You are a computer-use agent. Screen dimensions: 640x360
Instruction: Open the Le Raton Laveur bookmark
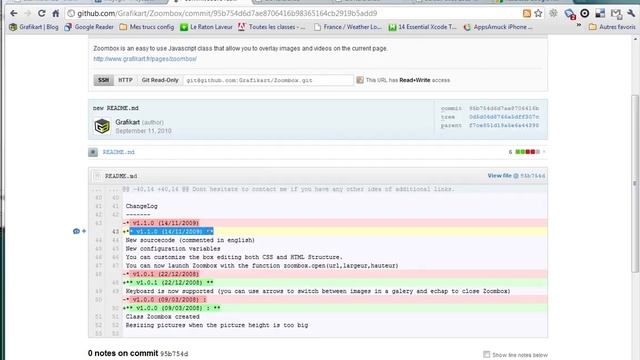tap(207, 27)
